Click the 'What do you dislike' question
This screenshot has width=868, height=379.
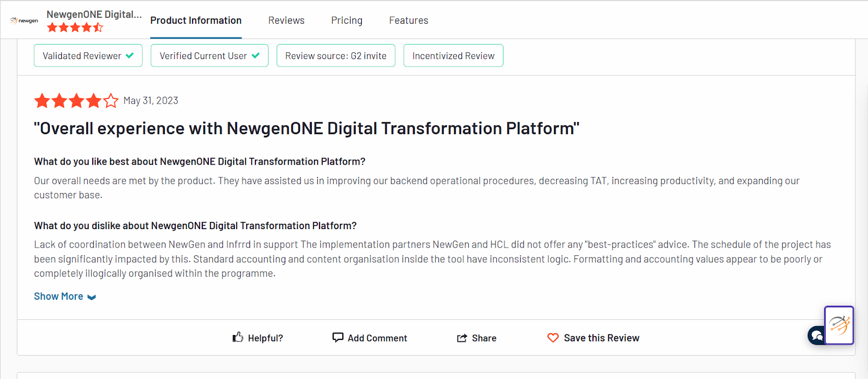195,225
